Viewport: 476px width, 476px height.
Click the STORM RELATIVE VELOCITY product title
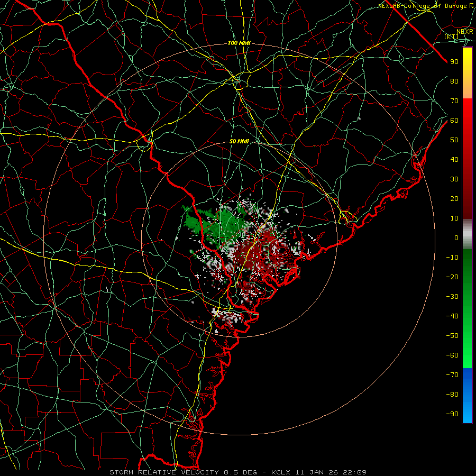[x=164, y=472]
